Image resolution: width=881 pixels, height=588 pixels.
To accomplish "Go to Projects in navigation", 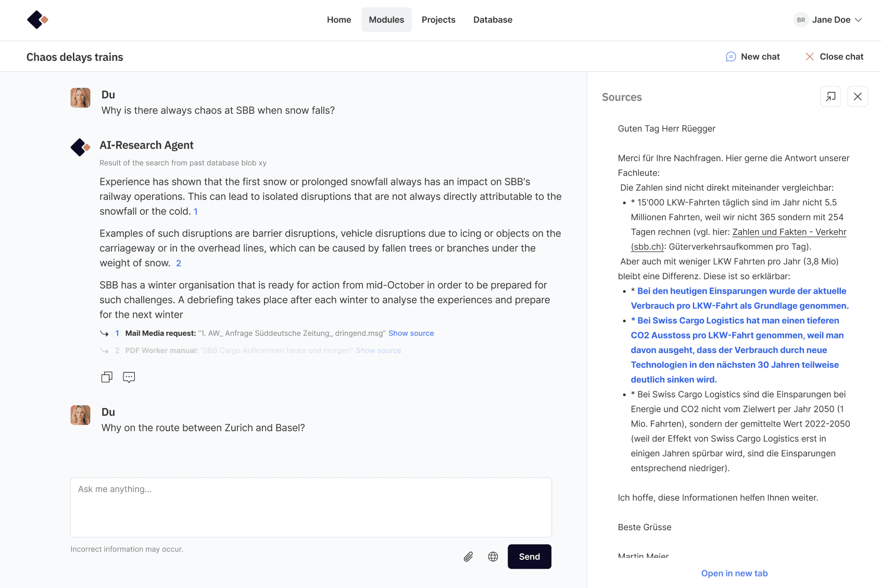I will [438, 20].
